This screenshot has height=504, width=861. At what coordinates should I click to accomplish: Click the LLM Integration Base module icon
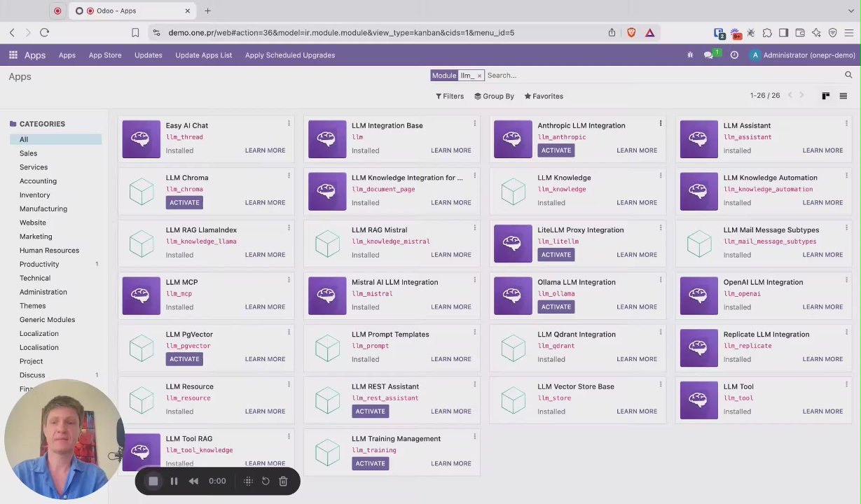pyautogui.click(x=327, y=139)
